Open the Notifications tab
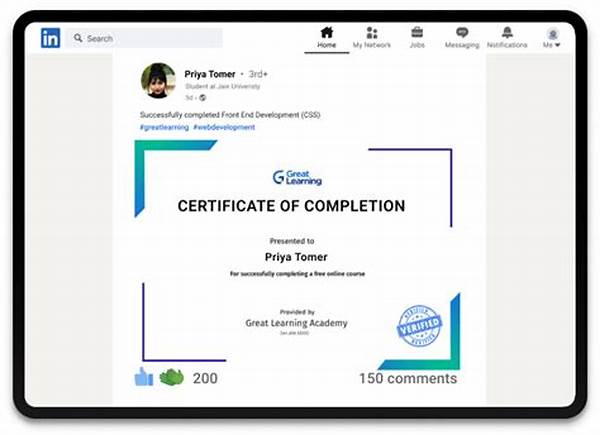600x435 pixels. click(507, 37)
